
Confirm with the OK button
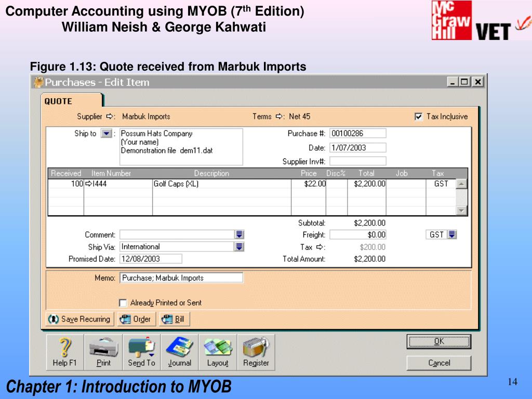(439, 342)
